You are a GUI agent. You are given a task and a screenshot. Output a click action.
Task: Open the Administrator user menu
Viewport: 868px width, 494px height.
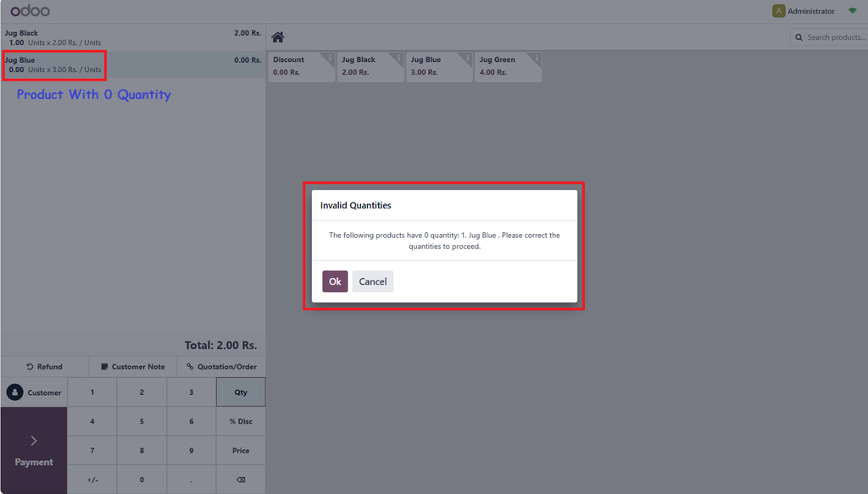pyautogui.click(x=804, y=10)
